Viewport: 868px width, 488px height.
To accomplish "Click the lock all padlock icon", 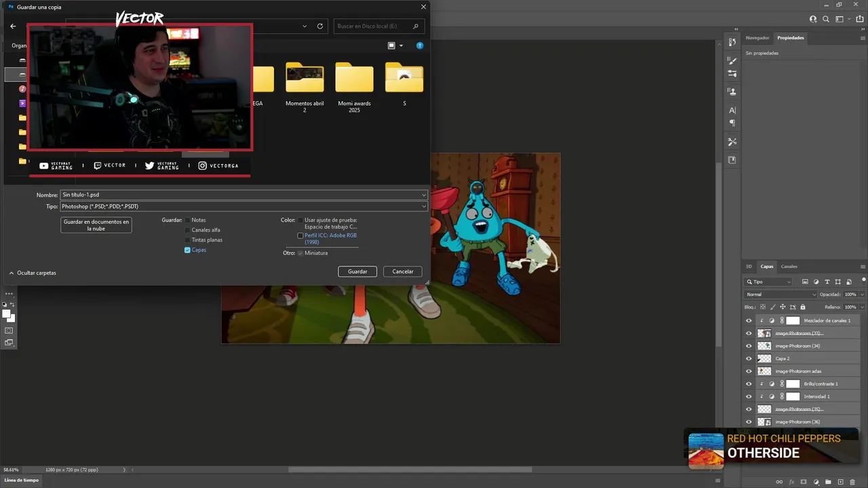I will tap(803, 307).
